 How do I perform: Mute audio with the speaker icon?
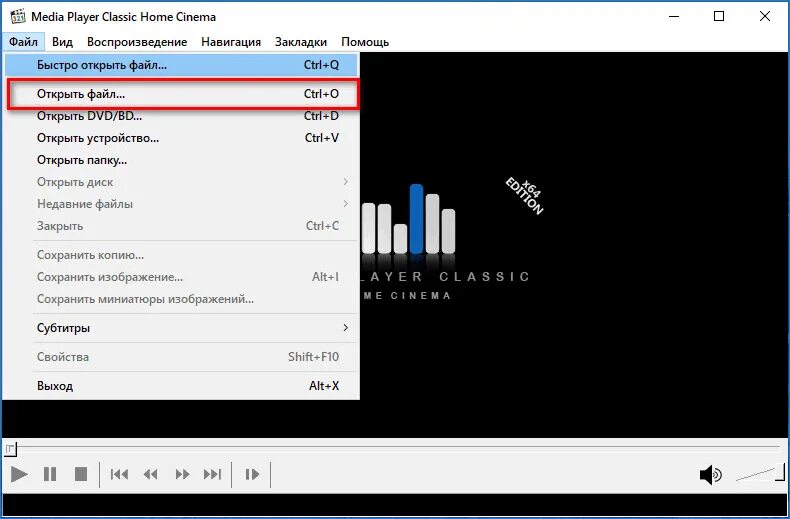click(x=710, y=475)
